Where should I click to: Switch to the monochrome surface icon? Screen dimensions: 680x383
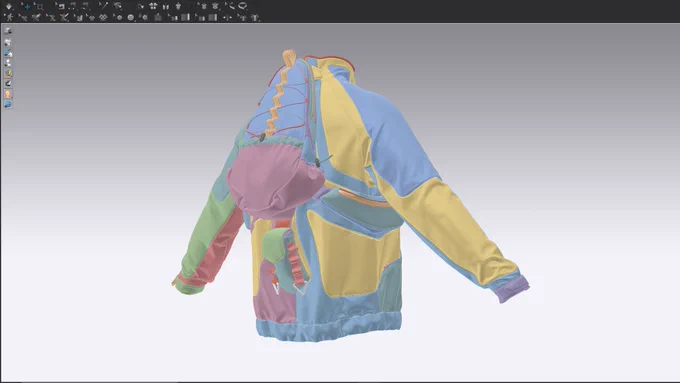coord(8,84)
